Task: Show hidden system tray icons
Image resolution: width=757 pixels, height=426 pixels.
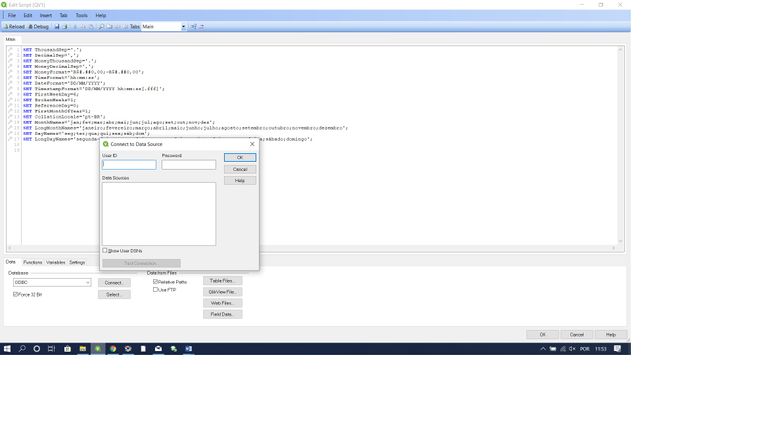Action: [543, 348]
